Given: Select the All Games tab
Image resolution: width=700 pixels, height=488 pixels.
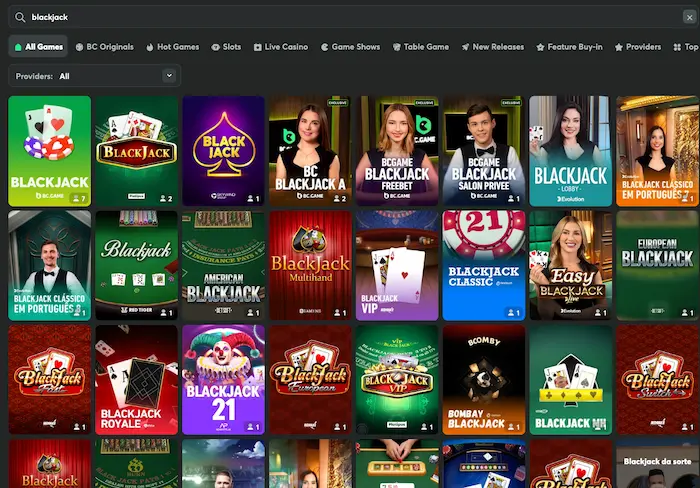Looking at the screenshot, I should coord(38,46).
